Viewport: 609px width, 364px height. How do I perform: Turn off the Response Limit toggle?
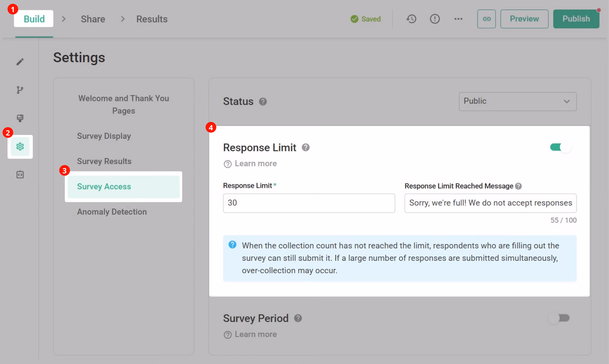(x=561, y=147)
